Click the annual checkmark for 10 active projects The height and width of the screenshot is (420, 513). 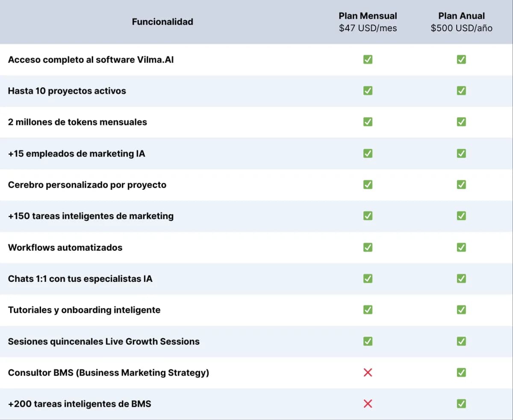point(461,91)
